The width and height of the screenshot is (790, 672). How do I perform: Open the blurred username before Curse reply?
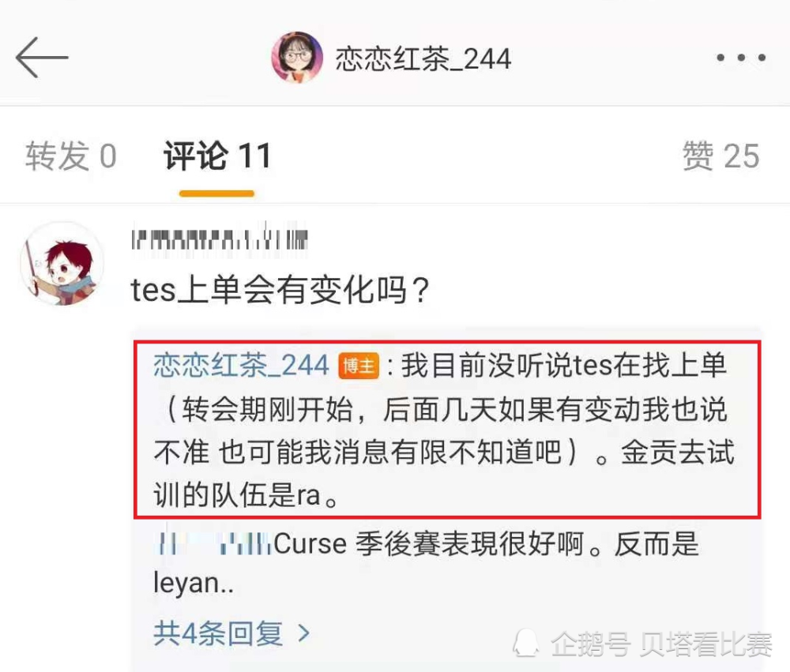coord(213,544)
